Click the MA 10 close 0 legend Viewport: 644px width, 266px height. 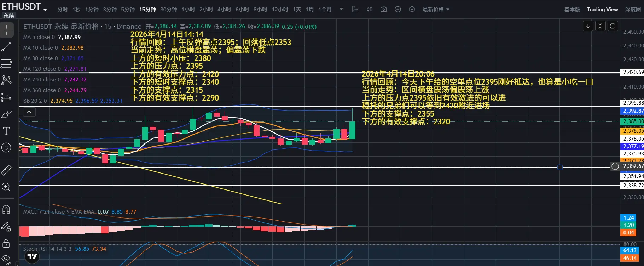pyautogui.click(x=40, y=48)
